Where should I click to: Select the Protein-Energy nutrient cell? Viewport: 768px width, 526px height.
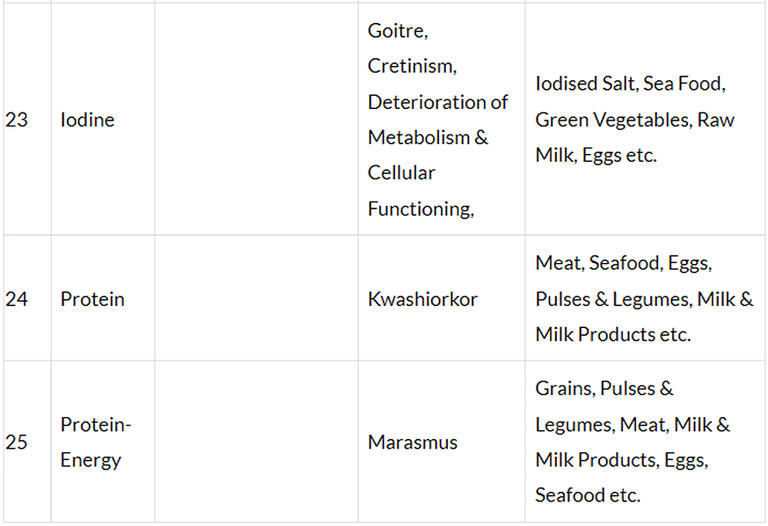coord(95,442)
